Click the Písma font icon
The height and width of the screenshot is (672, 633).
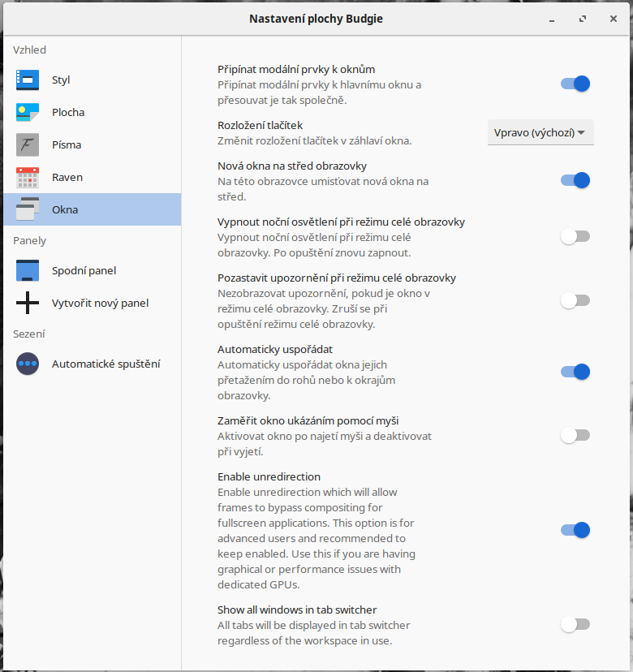click(x=28, y=144)
